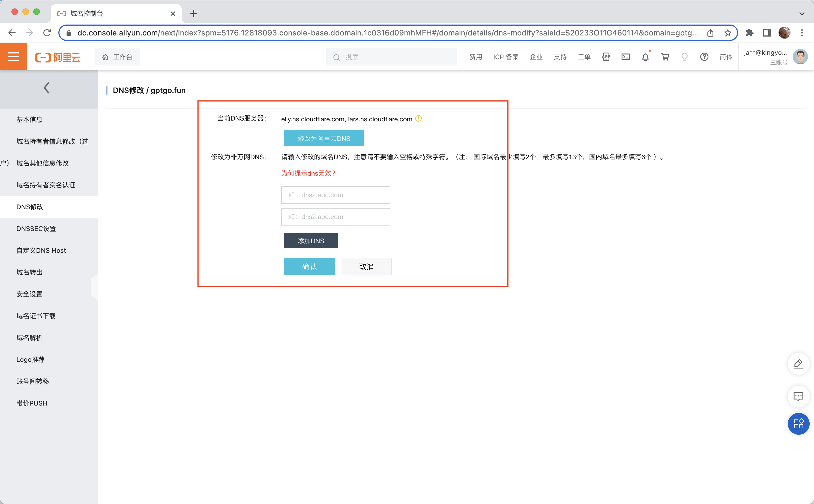The width and height of the screenshot is (814, 504).
Task: Select DNSSEC设置 in sidebar
Action: (36, 229)
